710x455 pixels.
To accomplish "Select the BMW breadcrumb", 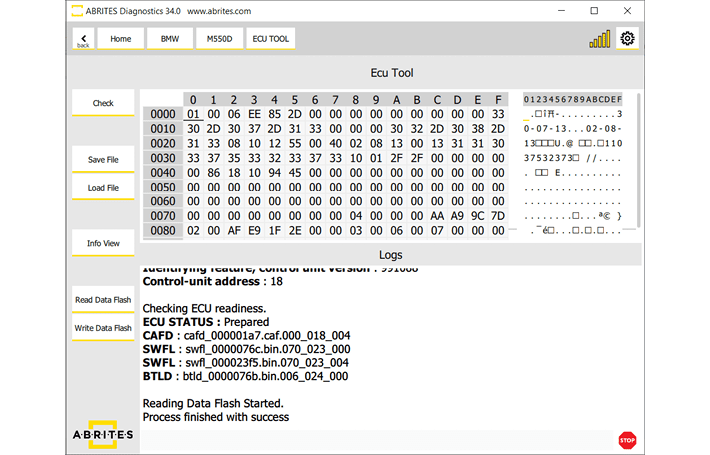I will (x=170, y=39).
